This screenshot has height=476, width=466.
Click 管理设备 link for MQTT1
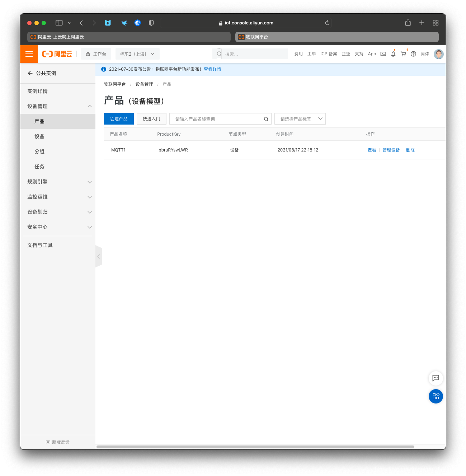click(x=391, y=150)
